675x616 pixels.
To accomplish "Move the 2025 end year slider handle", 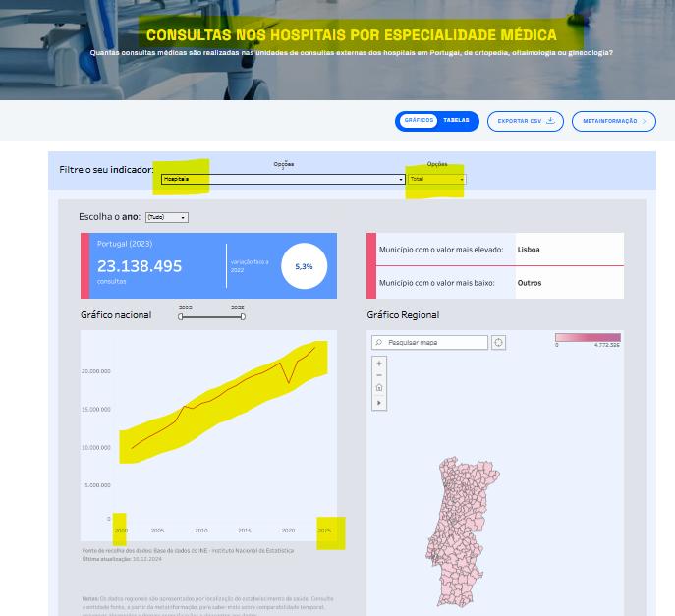I will [243, 316].
